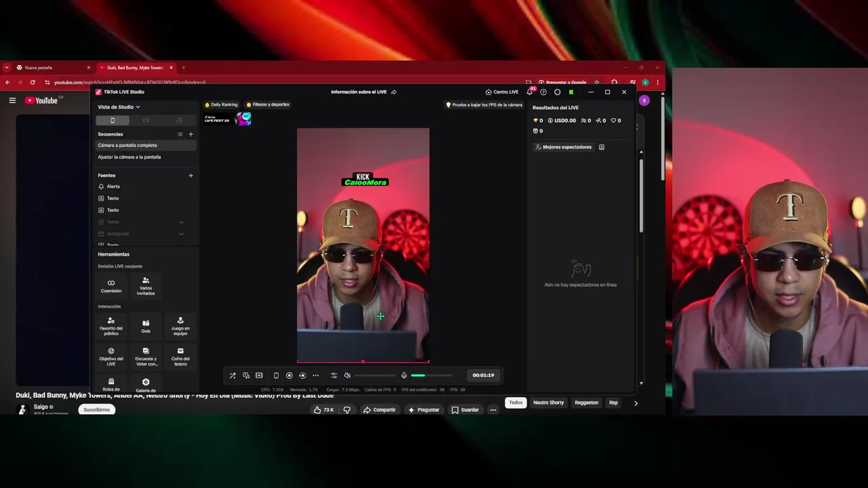The width and height of the screenshot is (868, 488).
Task: Like the YouTube video with 73 K
Action: click(x=323, y=410)
